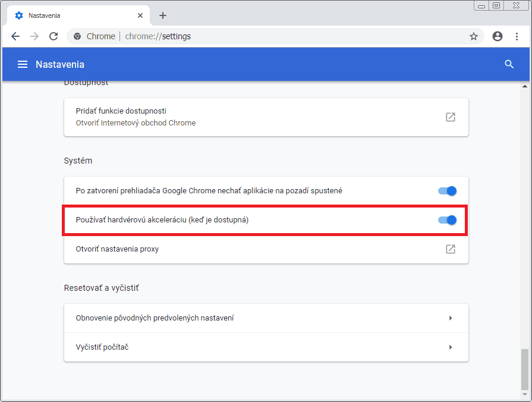The height and width of the screenshot is (402, 532).
Task: Bookmark this page with the star icon
Action: point(474,36)
